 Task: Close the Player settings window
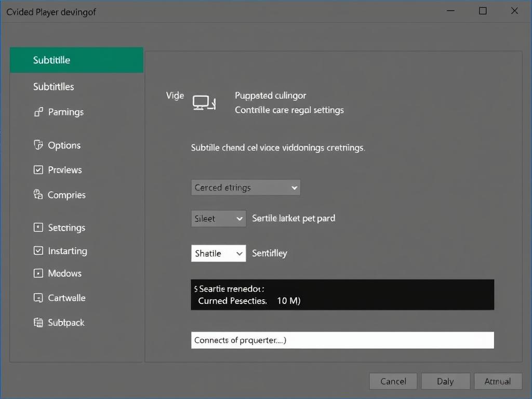(x=514, y=11)
